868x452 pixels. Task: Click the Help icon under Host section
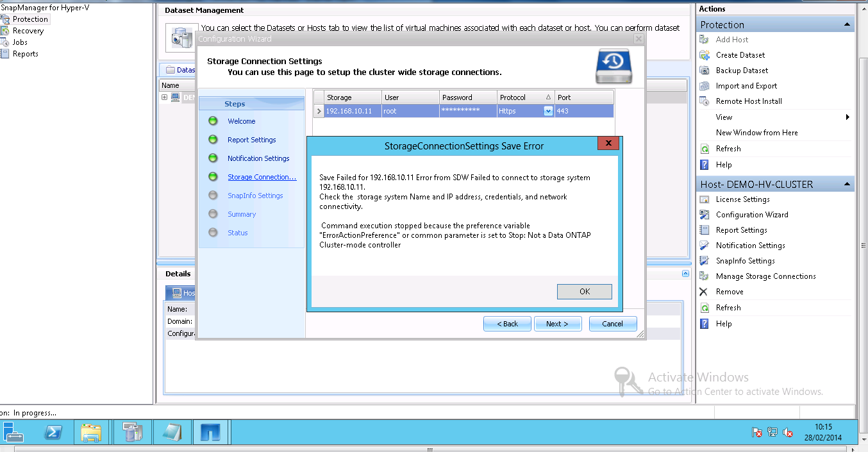704,324
